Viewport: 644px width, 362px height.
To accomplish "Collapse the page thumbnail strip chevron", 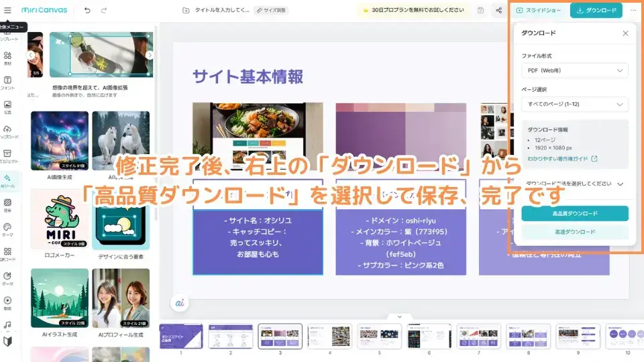I will coord(399,316).
